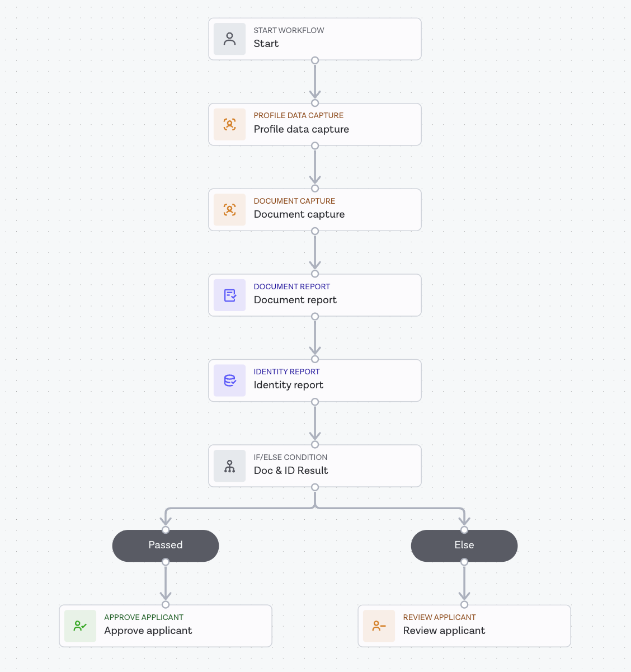The image size is (631, 672).
Task: Select the Start node card
Action: [315, 39]
